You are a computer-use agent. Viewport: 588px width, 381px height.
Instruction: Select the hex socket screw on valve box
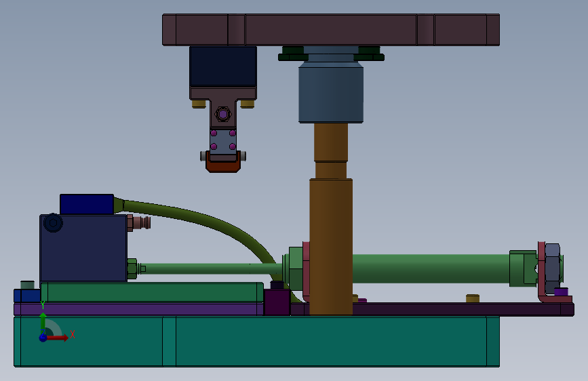pyautogui.click(x=54, y=223)
